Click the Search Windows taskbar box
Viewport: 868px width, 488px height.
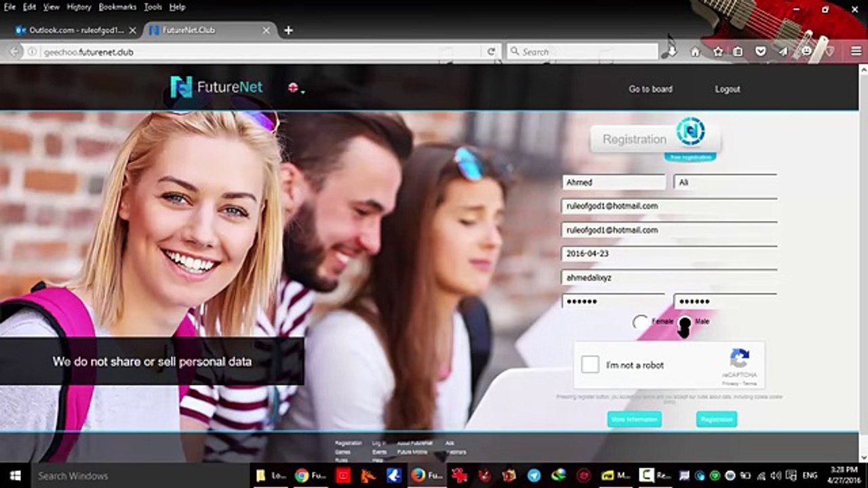click(x=140, y=476)
